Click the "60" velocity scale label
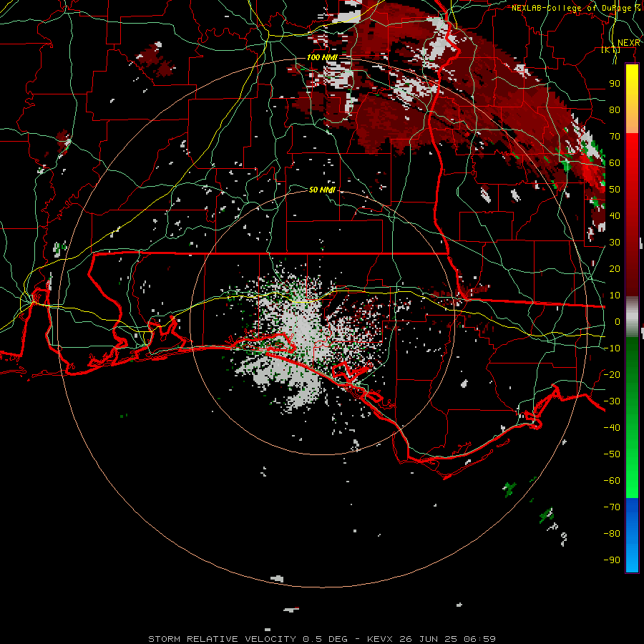Screen dimensions: 644x644 point(615,162)
